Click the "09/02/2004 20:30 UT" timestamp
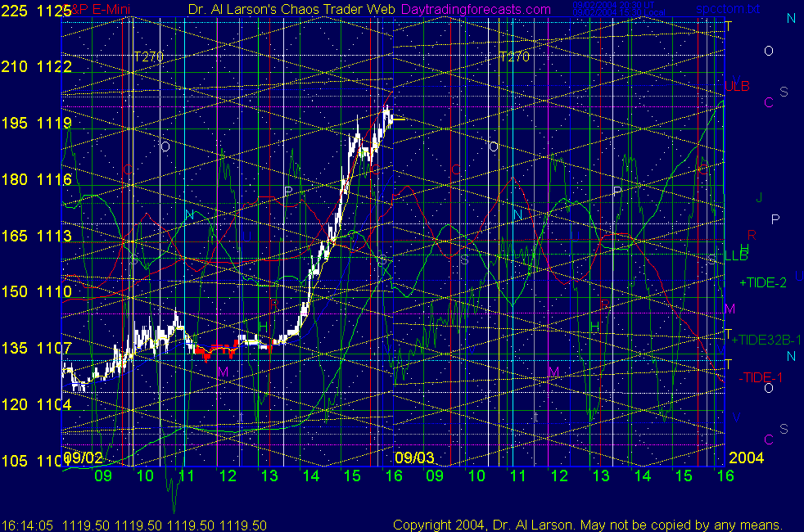This screenshot has height=532, width=804. pos(613,5)
